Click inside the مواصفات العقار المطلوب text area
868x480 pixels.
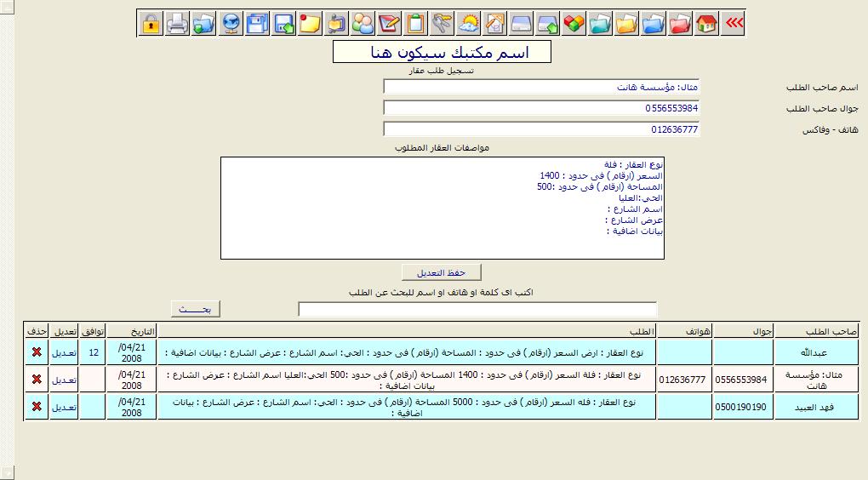tap(443, 209)
